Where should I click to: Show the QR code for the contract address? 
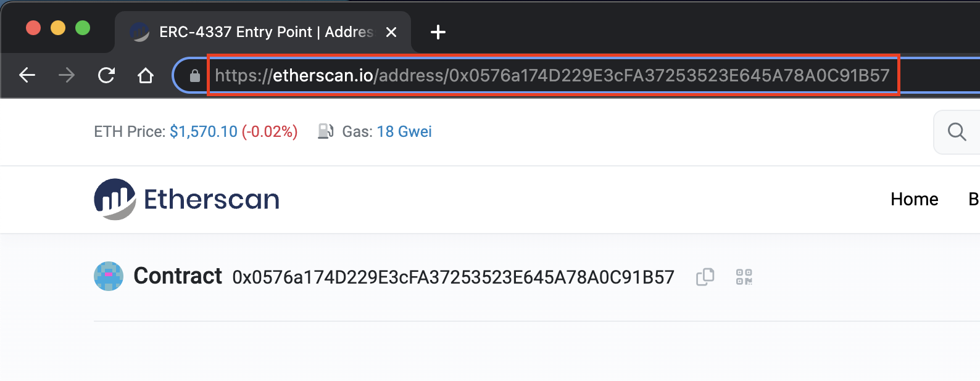click(743, 277)
